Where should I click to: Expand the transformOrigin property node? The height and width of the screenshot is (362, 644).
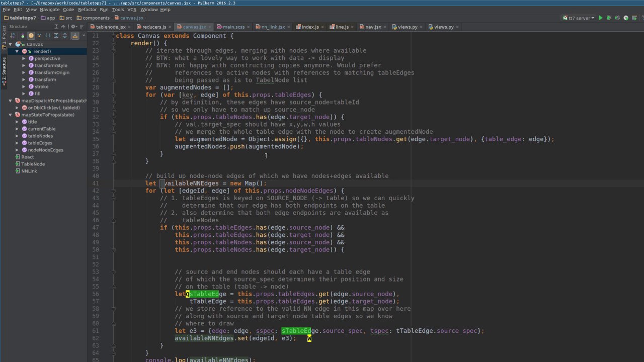[x=24, y=72]
